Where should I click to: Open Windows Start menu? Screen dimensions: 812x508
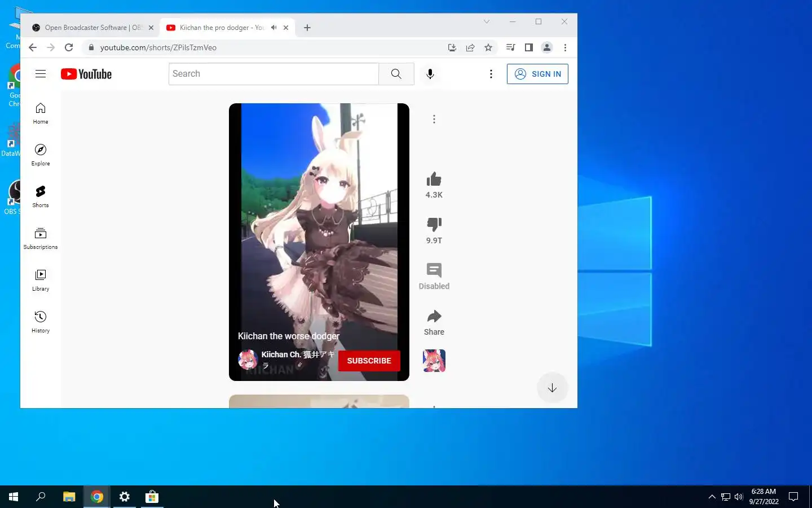point(14,497)
